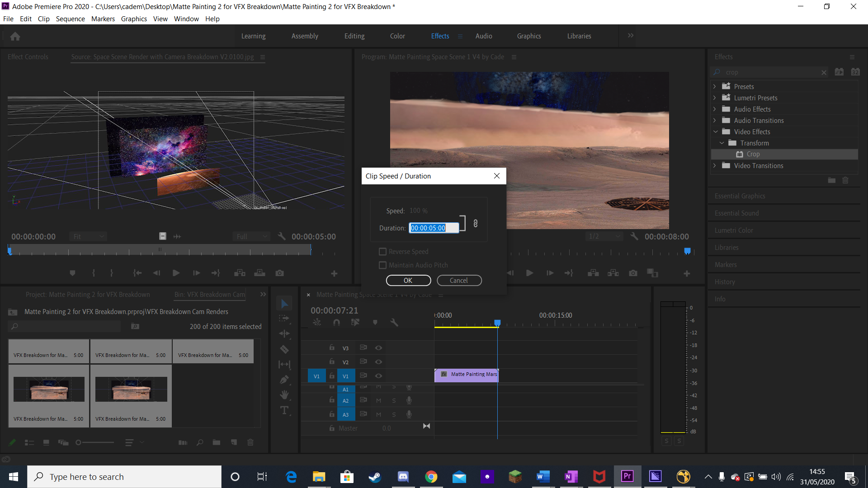Collapse the Video Effects folder
Image resolution: width=868 pixels, height=488 pixels.
click(716, 131)
